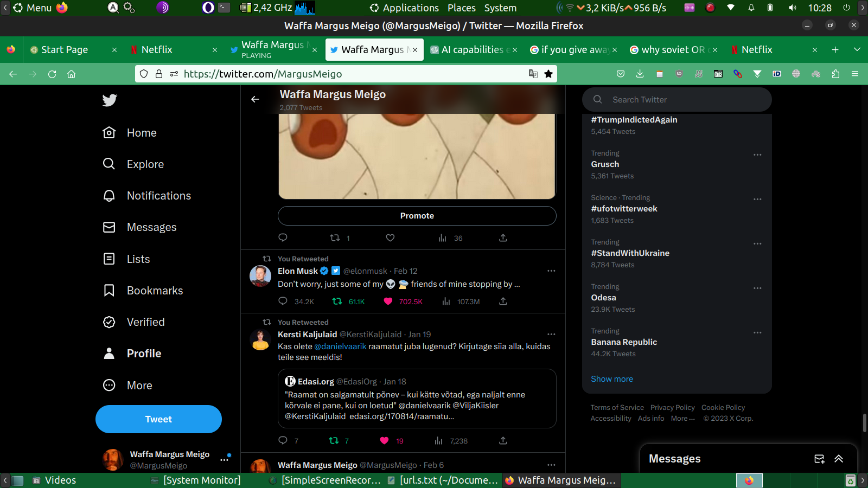Open options for Elon Musk tweet
Image resolution: width=868 pixels, height=488 pixels.
551,271
